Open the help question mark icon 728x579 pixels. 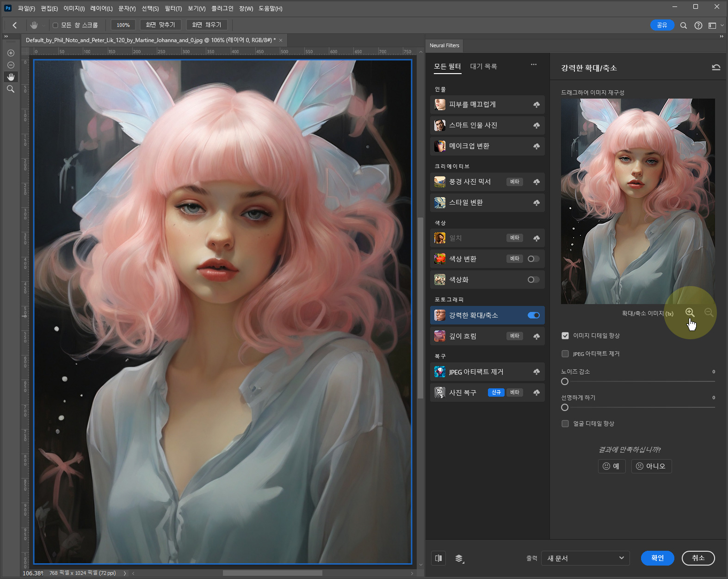pyautogui.click(x=698, y=25)
